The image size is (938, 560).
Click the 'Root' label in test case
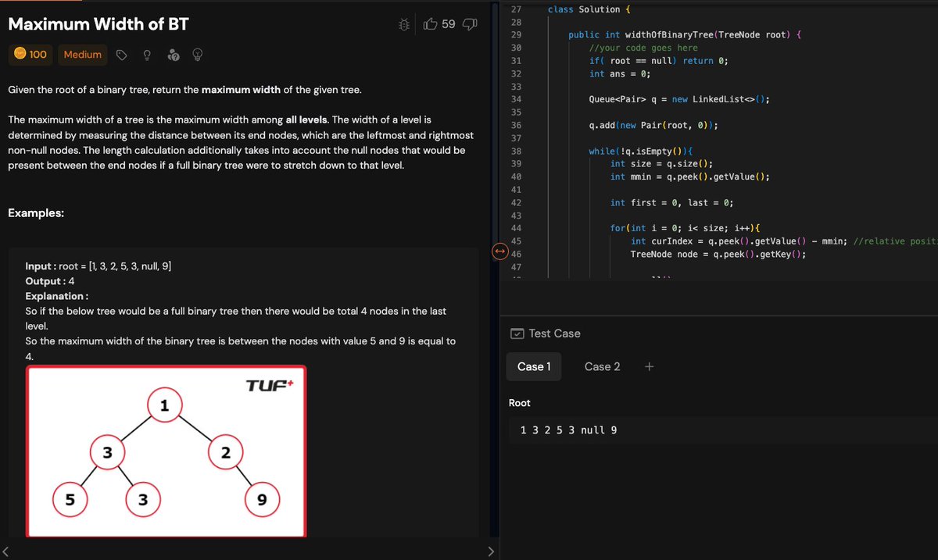[519, 403]
